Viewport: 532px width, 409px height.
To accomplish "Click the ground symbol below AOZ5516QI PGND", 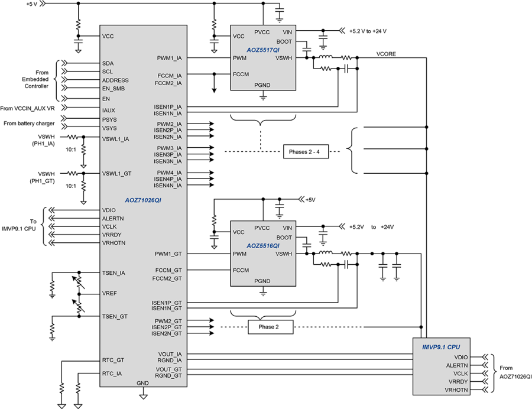I will coord(263,292).
